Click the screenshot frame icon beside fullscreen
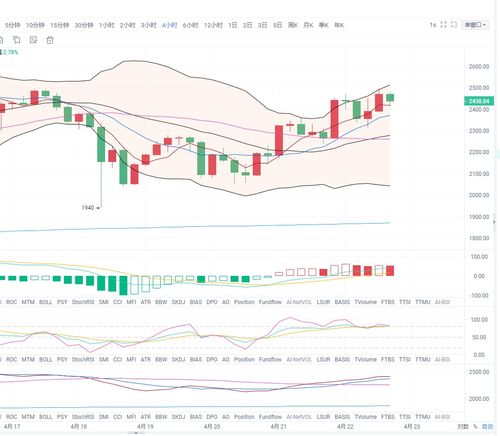The height and width of the screenshot is (436, 500). click(454, 25)
